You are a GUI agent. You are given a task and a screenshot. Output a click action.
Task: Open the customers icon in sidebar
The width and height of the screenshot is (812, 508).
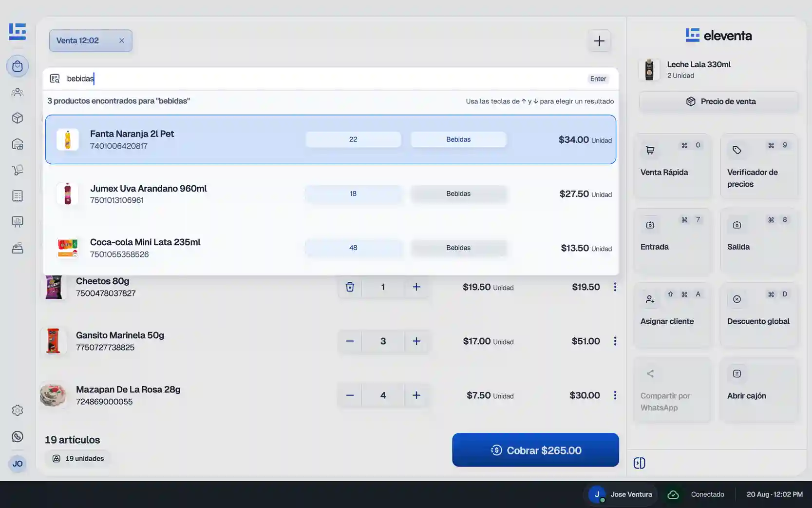(18, 92)
